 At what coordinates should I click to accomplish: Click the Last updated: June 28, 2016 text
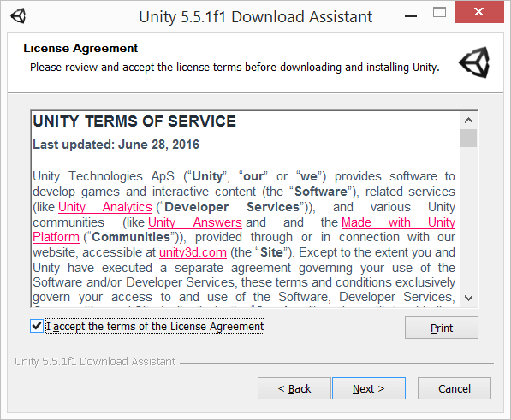pos(116,145)
